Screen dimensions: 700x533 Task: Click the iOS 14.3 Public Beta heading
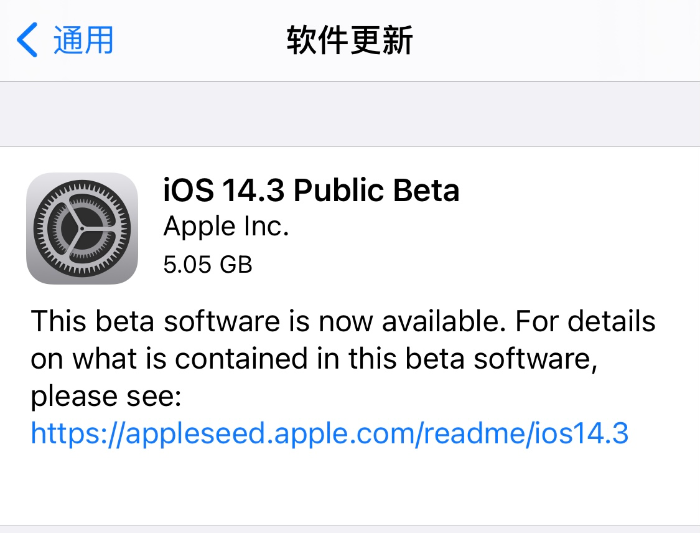pos(311,190)
